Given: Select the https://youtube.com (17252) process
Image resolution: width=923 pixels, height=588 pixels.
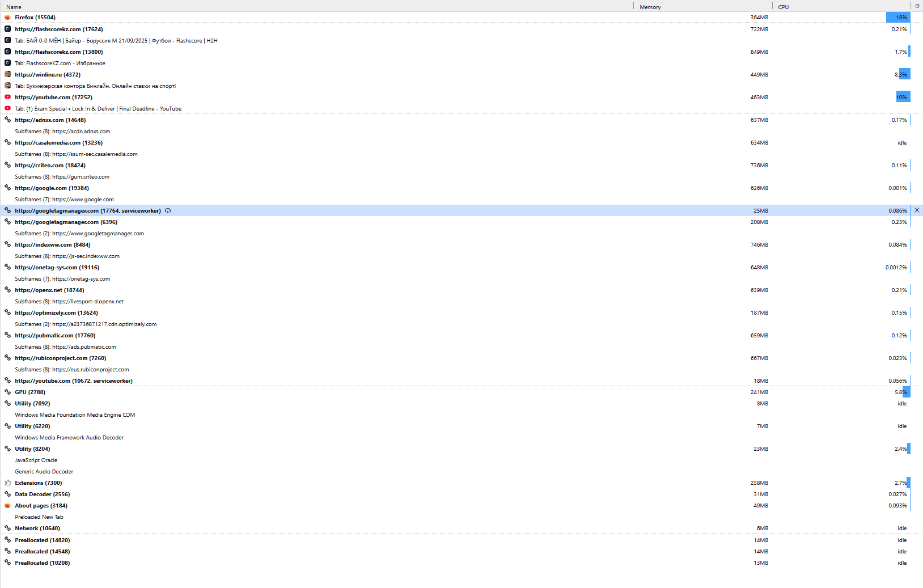Looking at the screenshot, I should 461,97.
